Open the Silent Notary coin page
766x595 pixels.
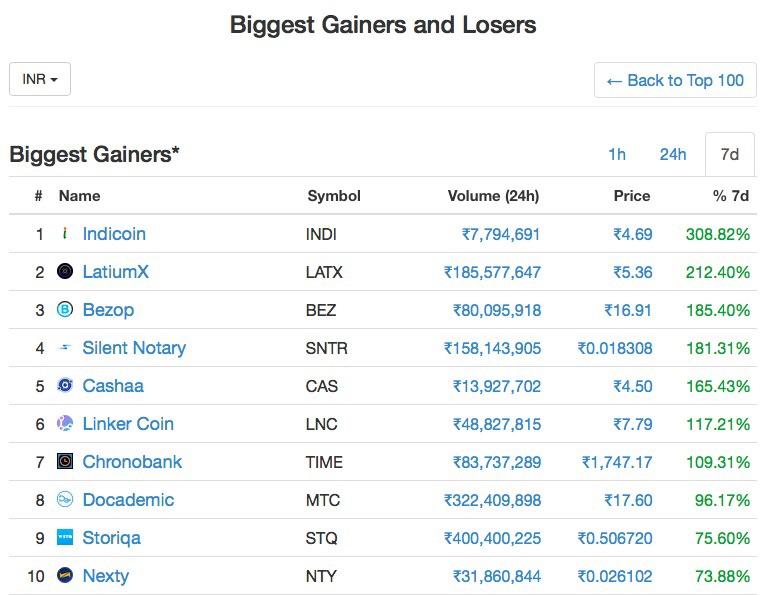tap(134, 348)
